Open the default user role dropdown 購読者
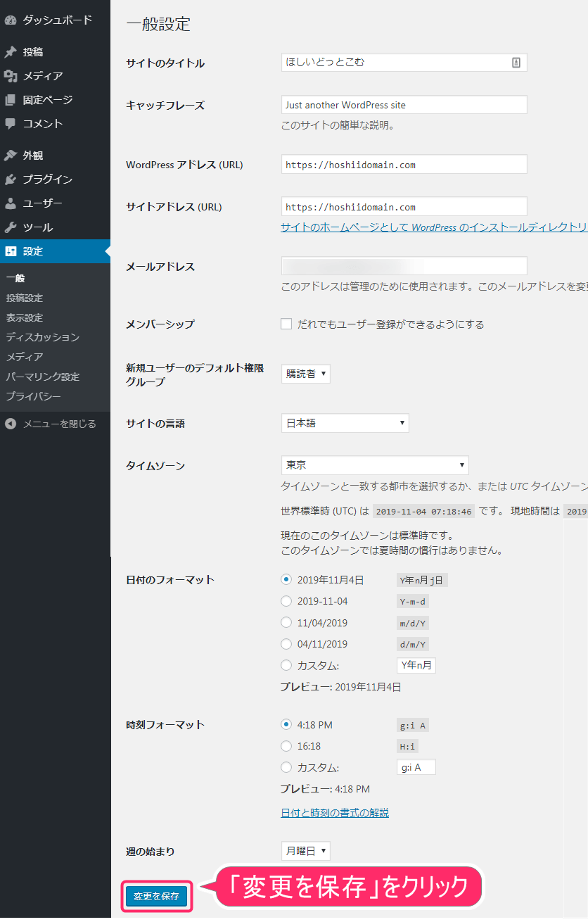Screen dimensions: 588x922 tap(305, 374)
